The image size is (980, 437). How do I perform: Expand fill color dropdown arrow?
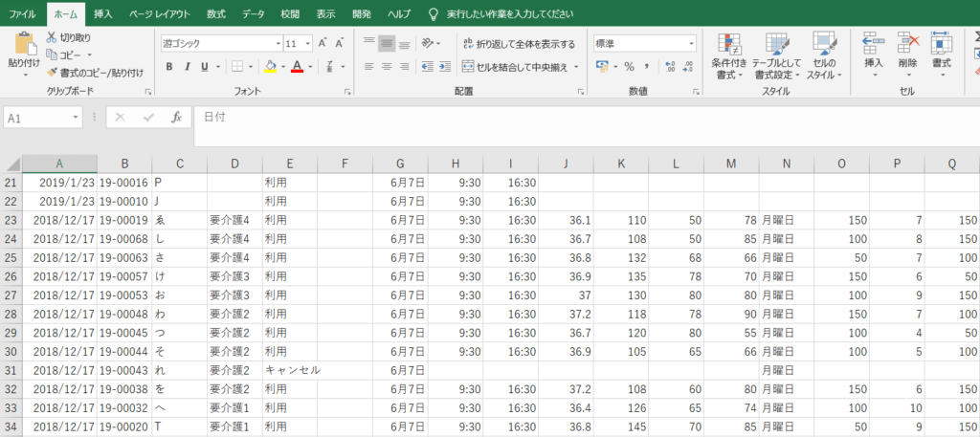pos(283,66)
